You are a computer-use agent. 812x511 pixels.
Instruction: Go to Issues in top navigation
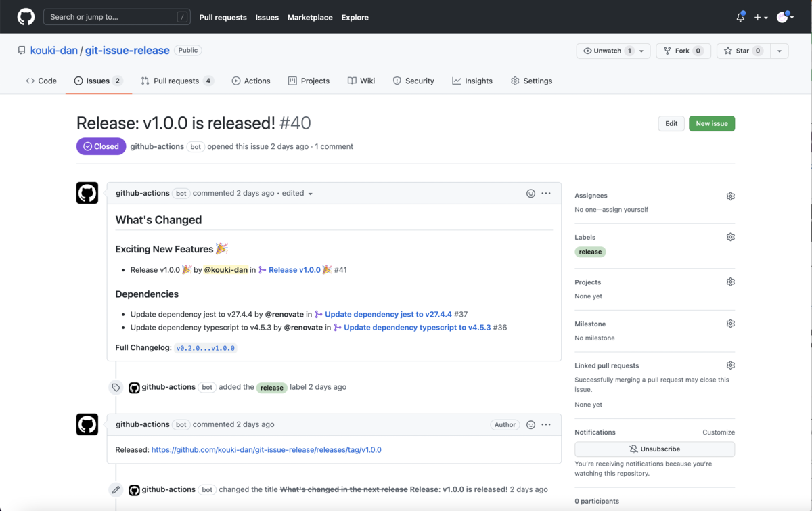267,17
